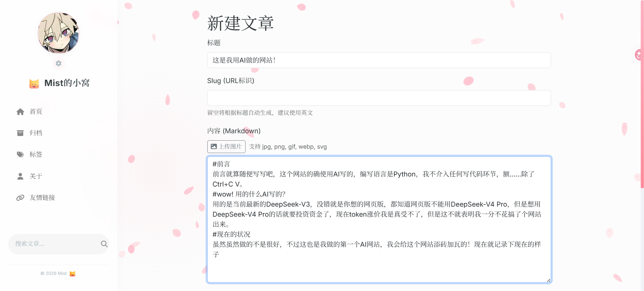This screenshot has width=644, height=291.
Task: Click the page's vertical scrollbar
Action: (642, 94)
